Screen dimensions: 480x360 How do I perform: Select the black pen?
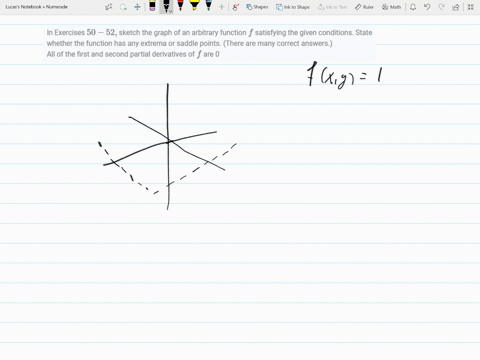(166, 6)
